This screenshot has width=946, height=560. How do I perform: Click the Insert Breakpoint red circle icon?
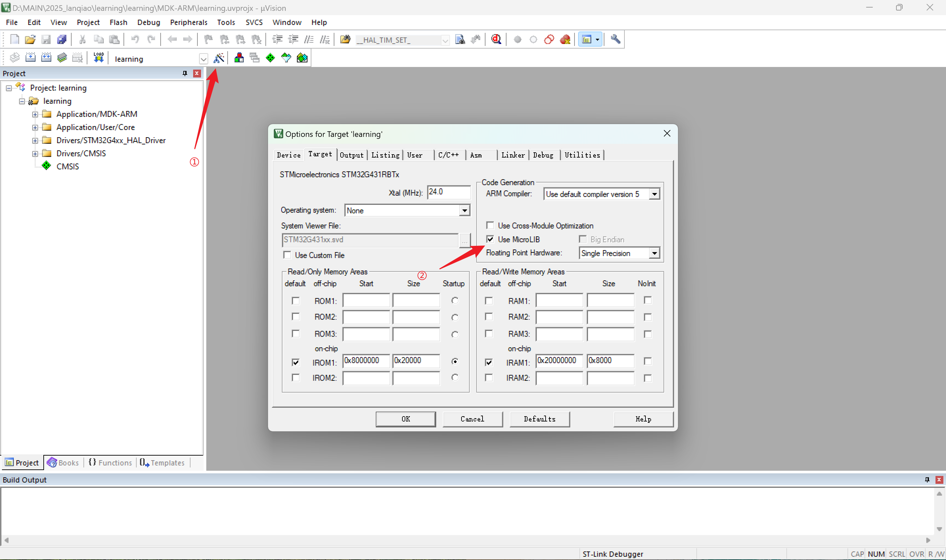518,39
